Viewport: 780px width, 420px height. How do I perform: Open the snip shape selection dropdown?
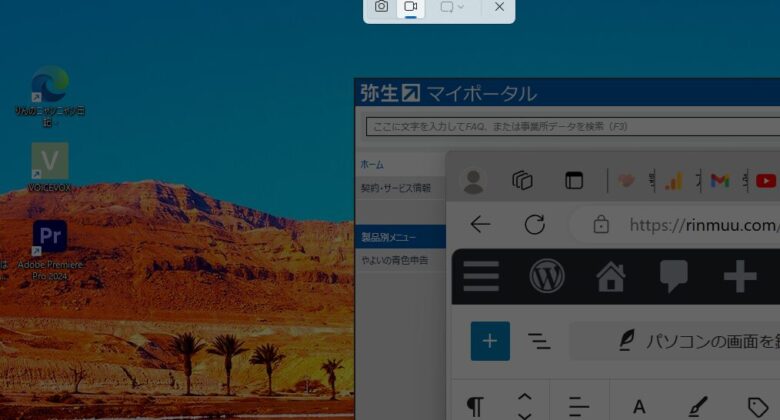(x=452, y=7)
